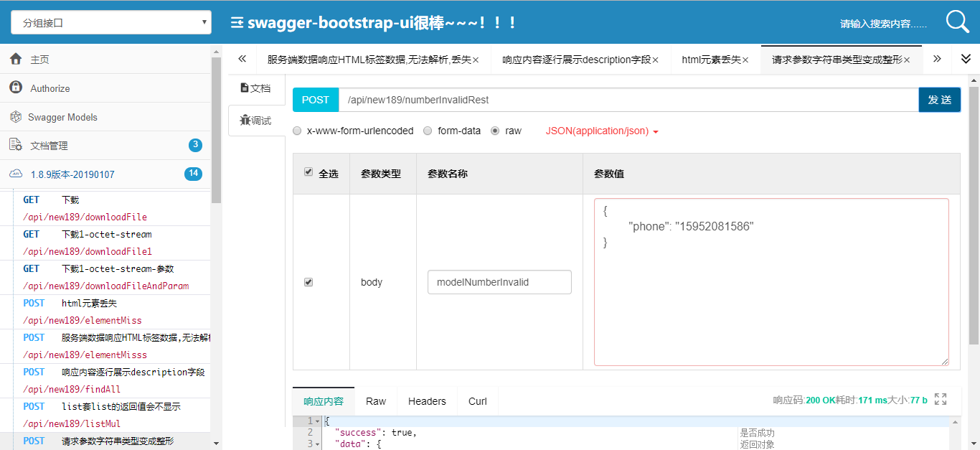Toggle the sidebar menu collapse icon

click(237, 22)
